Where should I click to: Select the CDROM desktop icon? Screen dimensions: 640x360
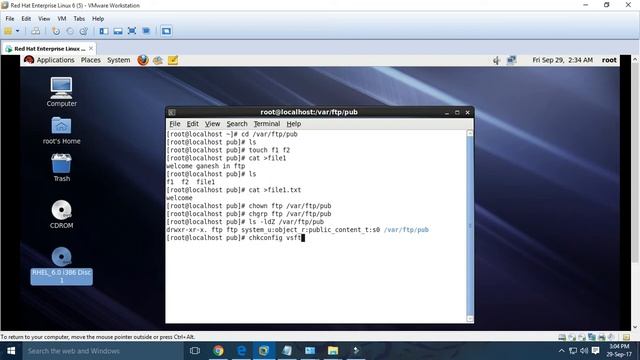pyautogui.click(x=62, y=215)
